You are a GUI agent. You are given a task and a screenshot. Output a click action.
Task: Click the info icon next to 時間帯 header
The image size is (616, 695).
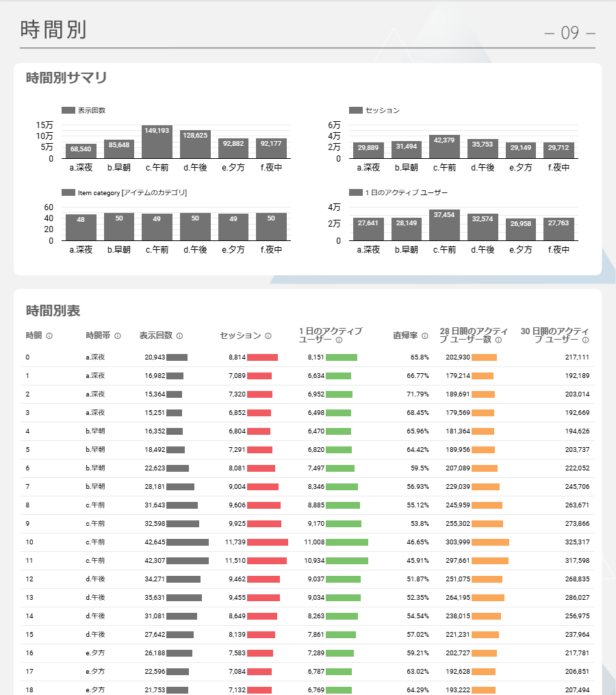(118, 336)
